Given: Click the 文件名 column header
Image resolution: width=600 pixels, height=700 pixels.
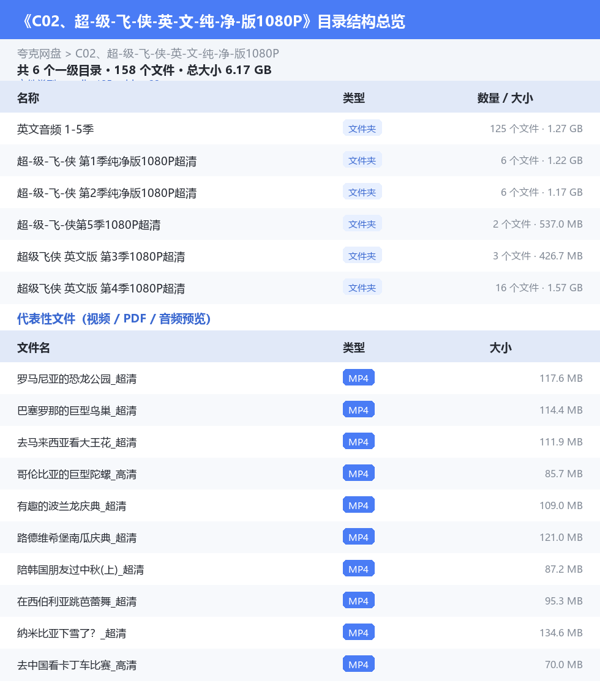Looking at the screenshot, I should (x=33, y=348).
